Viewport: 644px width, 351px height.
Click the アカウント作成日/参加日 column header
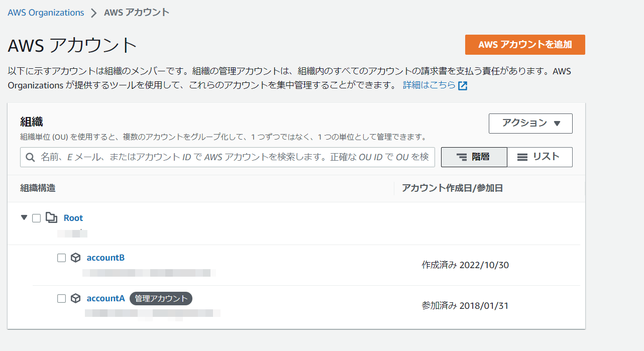(x=452, y=188)
